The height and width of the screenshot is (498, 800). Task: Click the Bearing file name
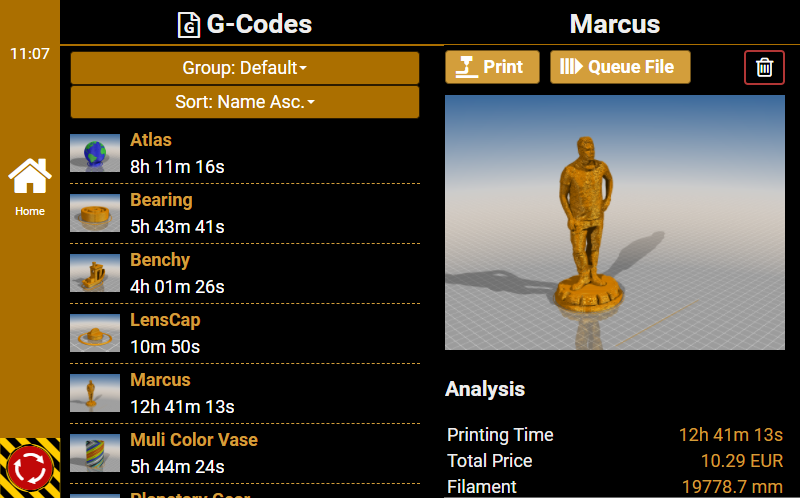(x=161, y=200)
